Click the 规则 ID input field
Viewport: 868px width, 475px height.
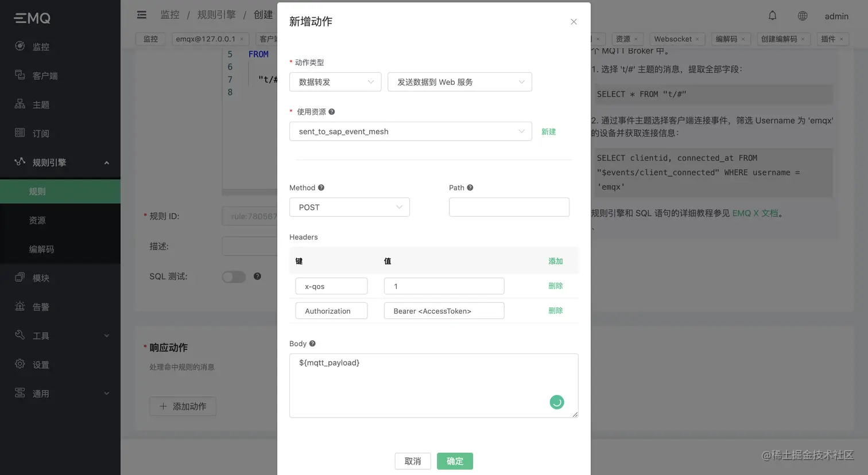tap(250, 216)
